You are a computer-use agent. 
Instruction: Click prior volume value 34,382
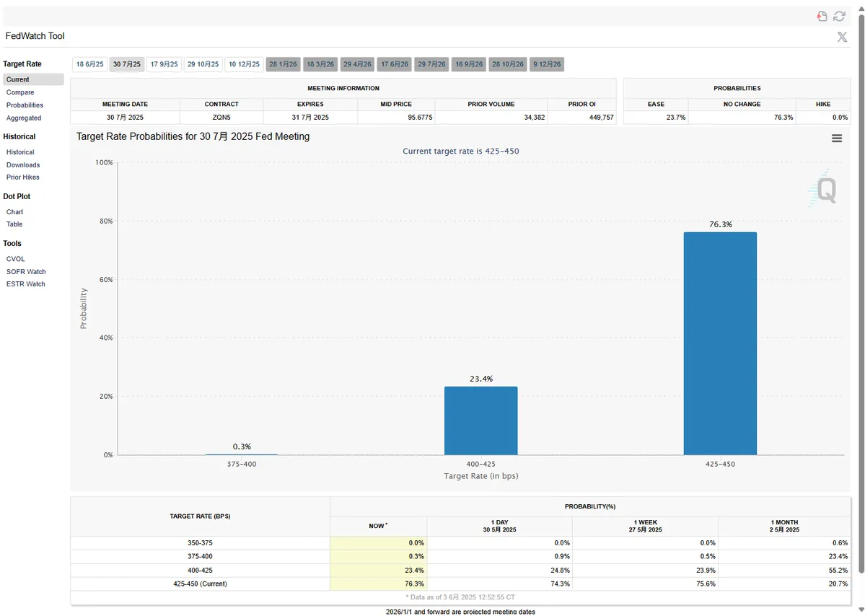pyautogui.click(x=534, y=118)
